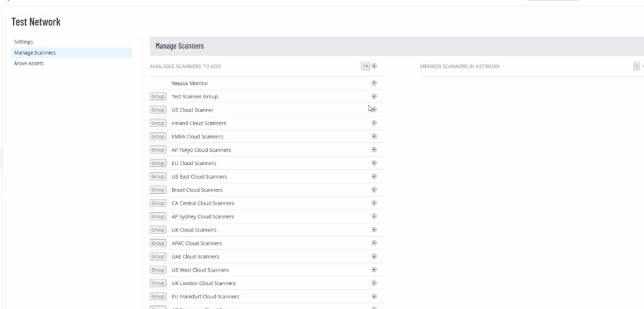Image resolution: width=644 pixels, height=309 pixels.
Task: Click plus icon for UK London Cloud Scanners
Action: coord(374,283)
